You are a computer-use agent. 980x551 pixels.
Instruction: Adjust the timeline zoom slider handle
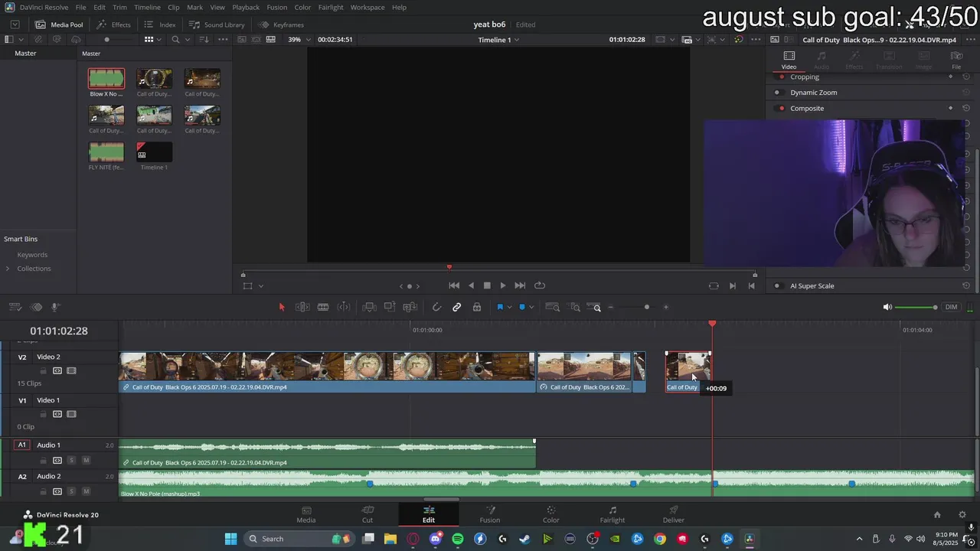tap(647, 308)
